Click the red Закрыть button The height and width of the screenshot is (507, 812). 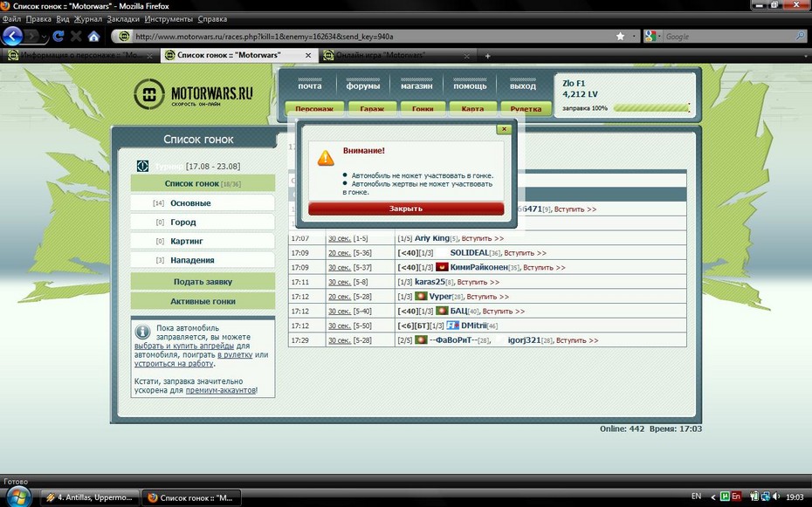point(406,209)
